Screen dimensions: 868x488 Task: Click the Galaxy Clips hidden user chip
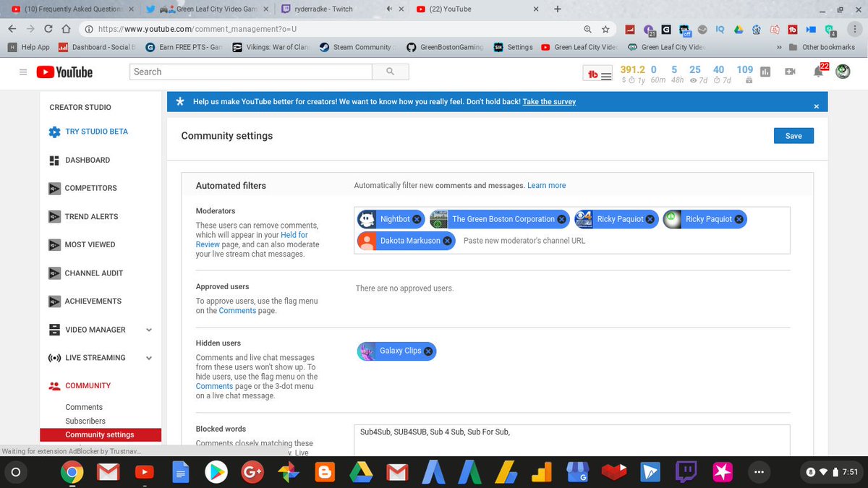coord(396,351)
